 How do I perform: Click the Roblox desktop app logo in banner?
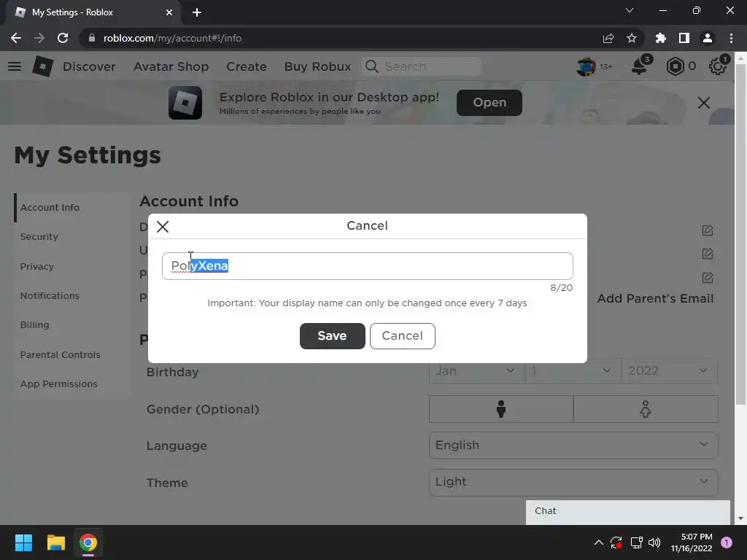coord(185,102)
